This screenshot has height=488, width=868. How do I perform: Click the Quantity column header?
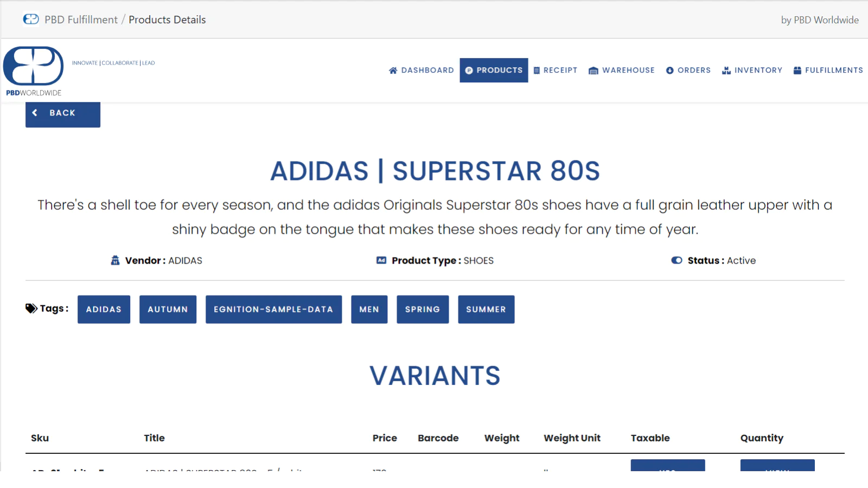tap(762, 438)
